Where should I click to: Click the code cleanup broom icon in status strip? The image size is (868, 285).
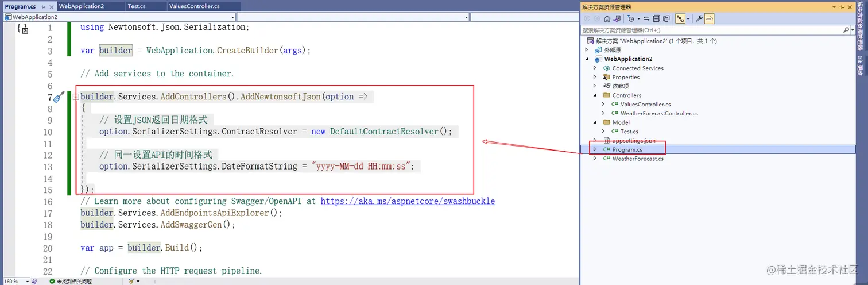[132, 282]
